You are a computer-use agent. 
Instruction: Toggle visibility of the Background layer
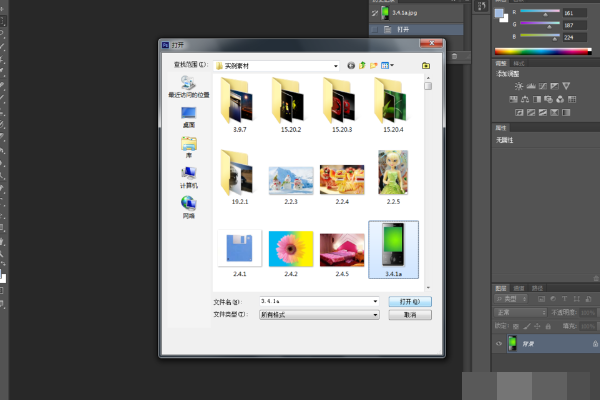[x=499, y=344]
